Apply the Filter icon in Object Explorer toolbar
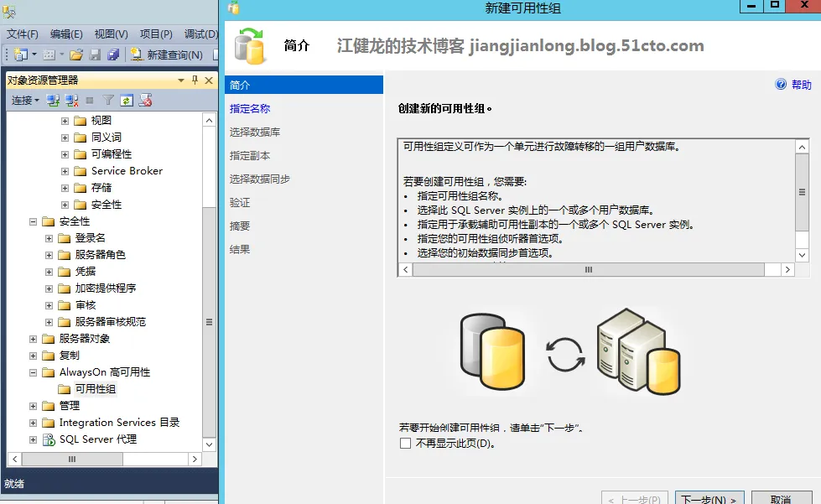Viewport: 821px width, 504px height. [x=108, y=99]
